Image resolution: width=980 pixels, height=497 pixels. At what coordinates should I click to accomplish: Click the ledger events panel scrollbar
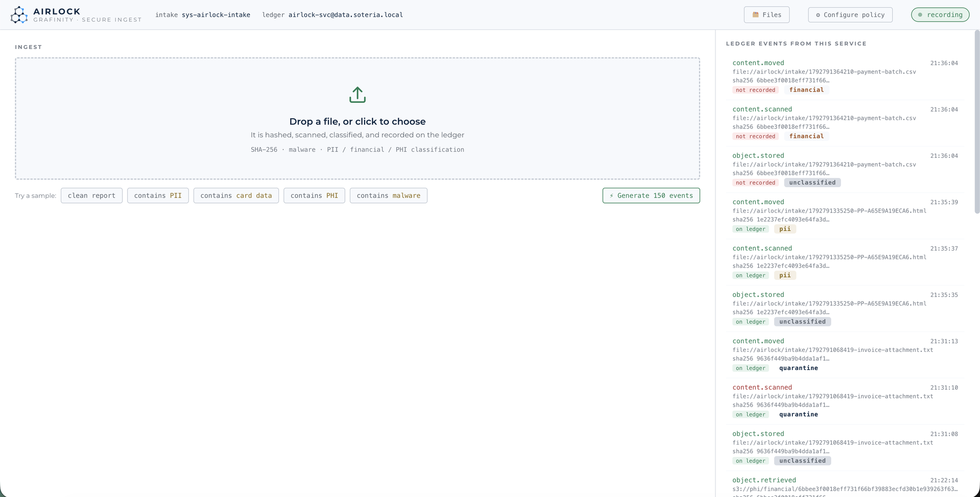click(x=977, y=123)
